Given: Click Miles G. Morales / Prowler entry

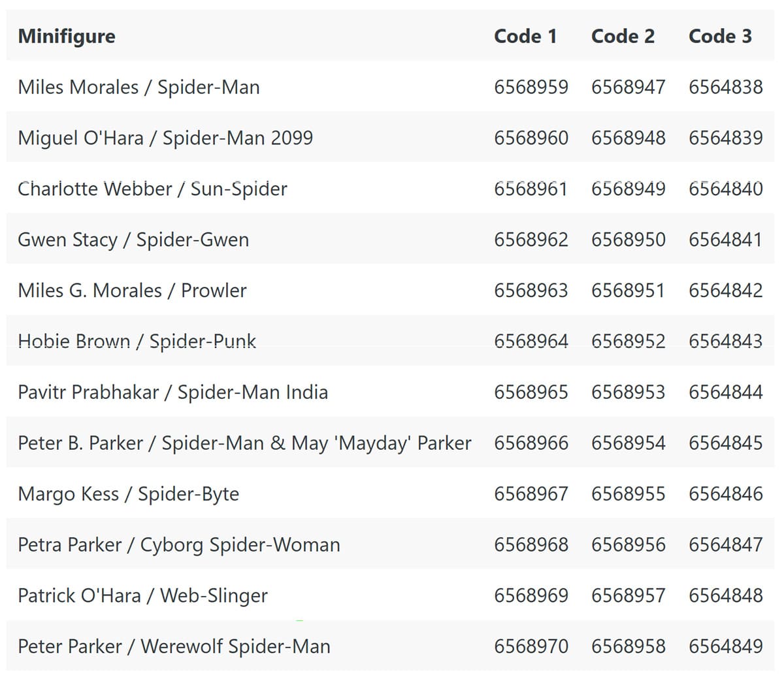Looking at the screenshot, I should (132, 291).
